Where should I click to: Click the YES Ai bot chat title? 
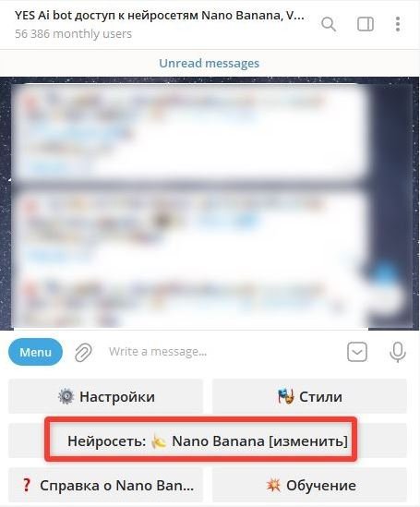(x=160, y=16)
